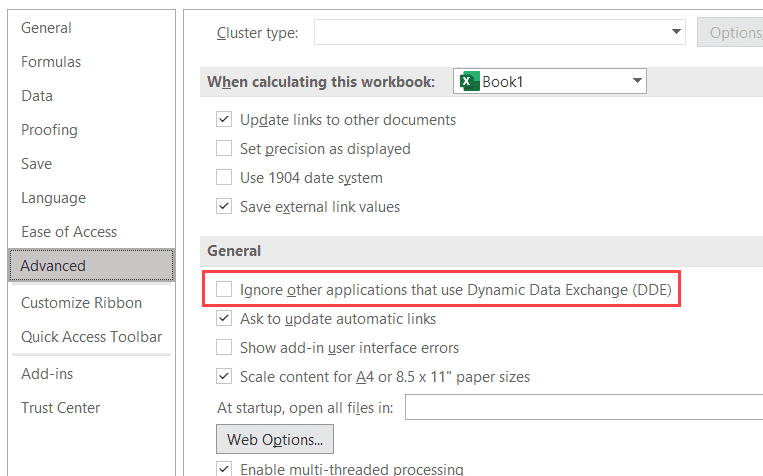Toggle Set precision as displayed checkbox
Viewport: 763px width, 476px height.
point(224,149)
